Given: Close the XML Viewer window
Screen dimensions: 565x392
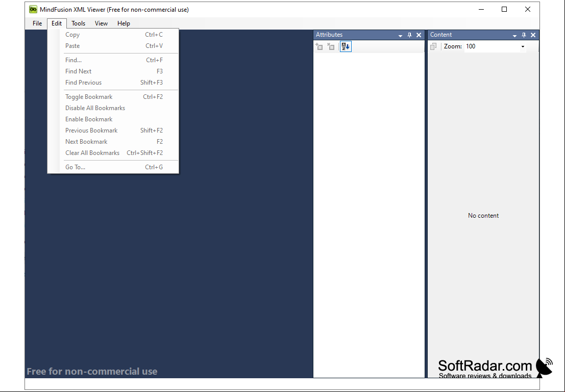Looking at the screenshot, I should tap(528, 9).
